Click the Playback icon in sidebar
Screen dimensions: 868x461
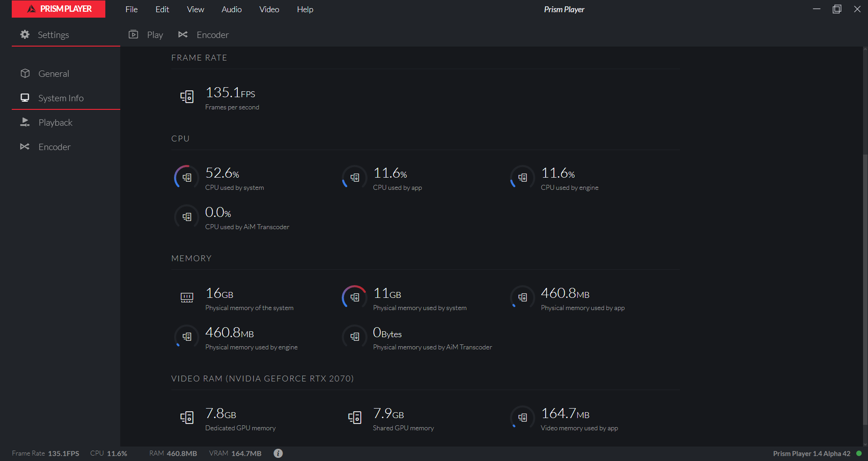[x=25, y=122]
